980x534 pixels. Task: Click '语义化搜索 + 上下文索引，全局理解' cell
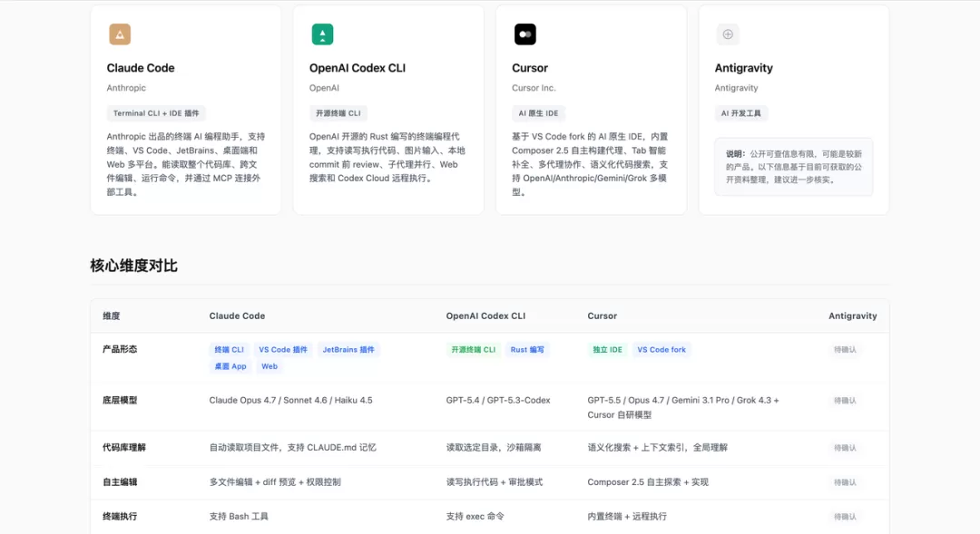tap(658, 448)
